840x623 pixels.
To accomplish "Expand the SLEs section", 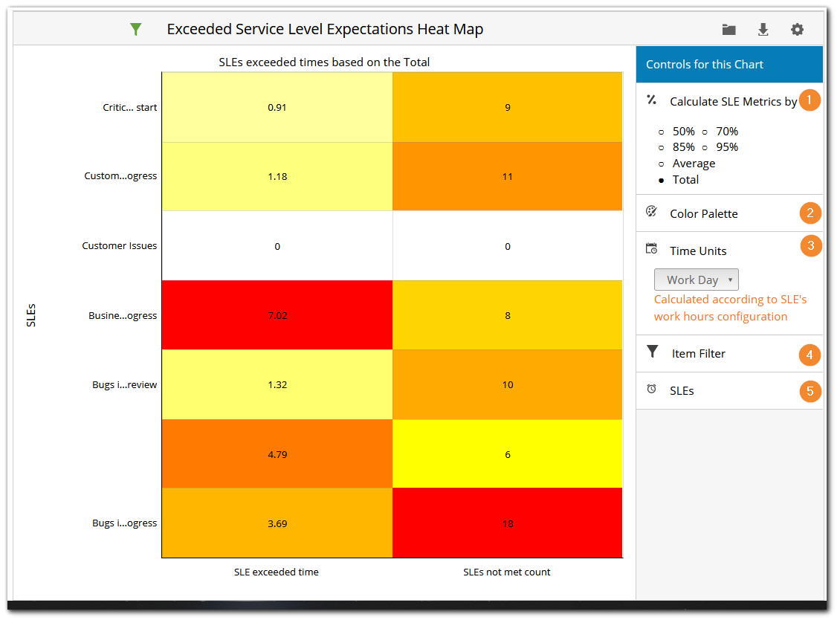I will (x=682, y=390).
